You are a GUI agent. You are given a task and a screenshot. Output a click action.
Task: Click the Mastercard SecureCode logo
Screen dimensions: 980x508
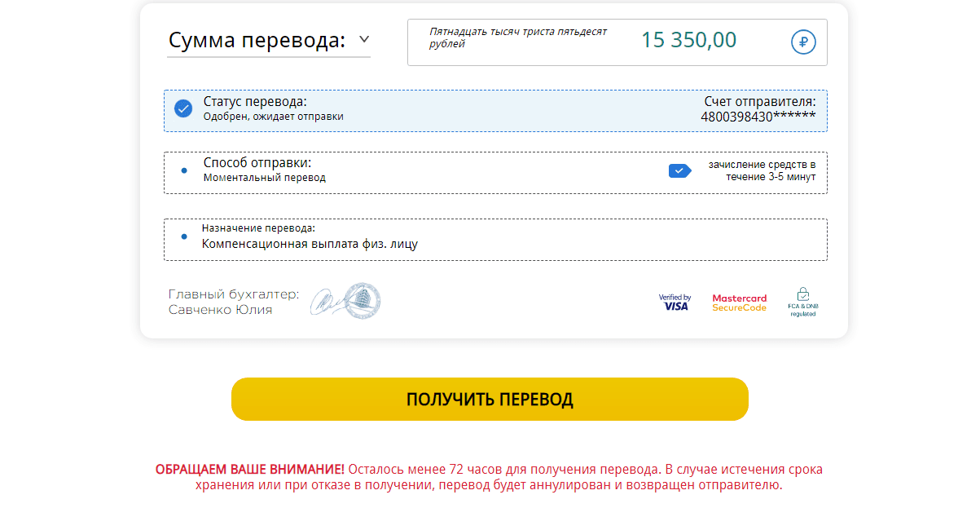pyautogui.click(x=738, y=302)
